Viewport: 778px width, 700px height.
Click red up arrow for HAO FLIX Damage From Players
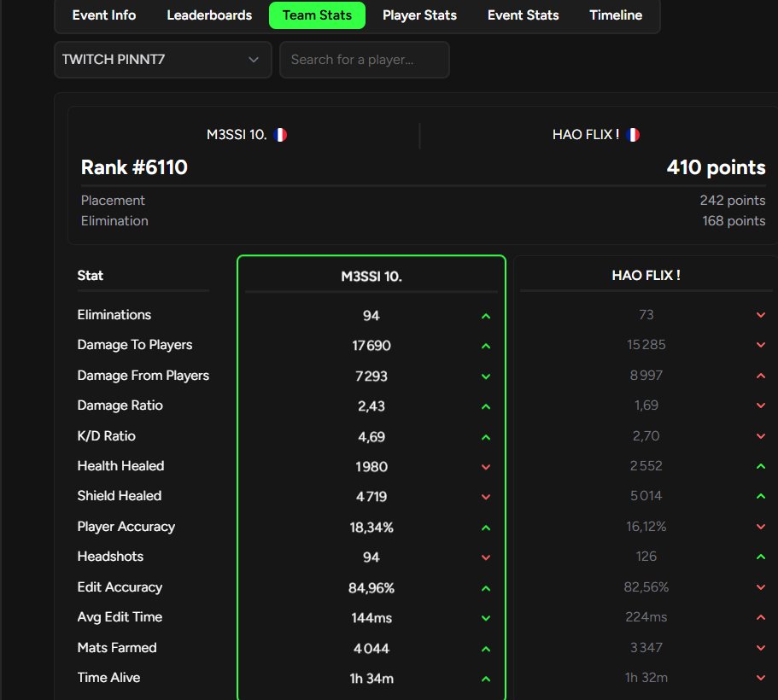click(761, 376)
